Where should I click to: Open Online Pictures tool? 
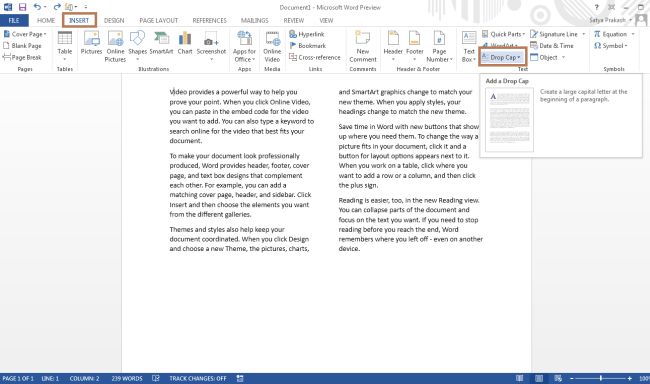115,46
